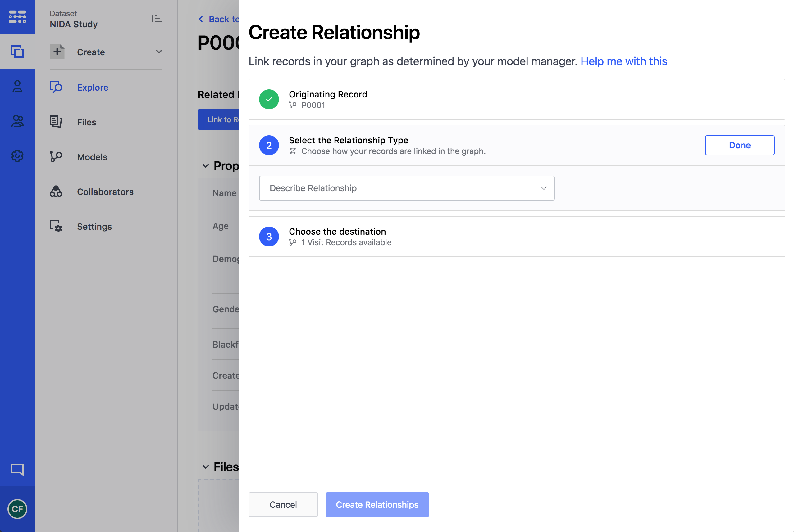
Task: Open the Describe Relationship dropdown
Action: click(406, 188)
